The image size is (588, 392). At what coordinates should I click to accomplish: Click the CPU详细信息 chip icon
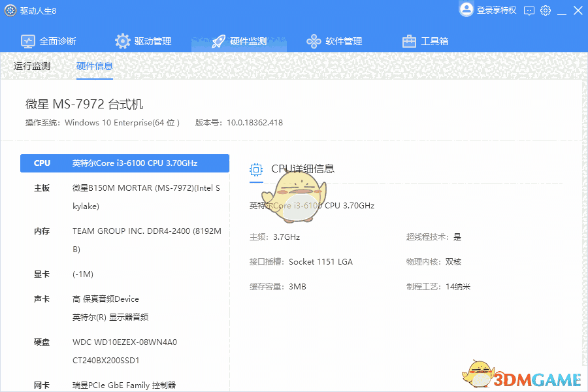point(256,168)
